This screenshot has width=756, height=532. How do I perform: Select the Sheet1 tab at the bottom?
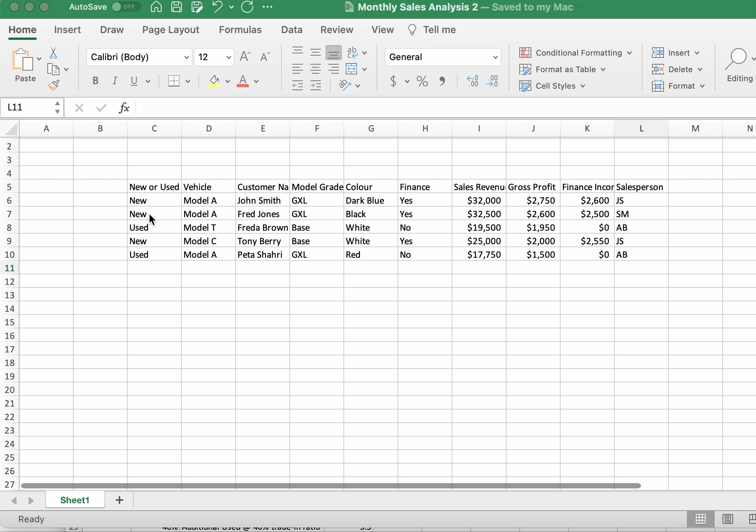pyautogui.click(x=74, y=500)
